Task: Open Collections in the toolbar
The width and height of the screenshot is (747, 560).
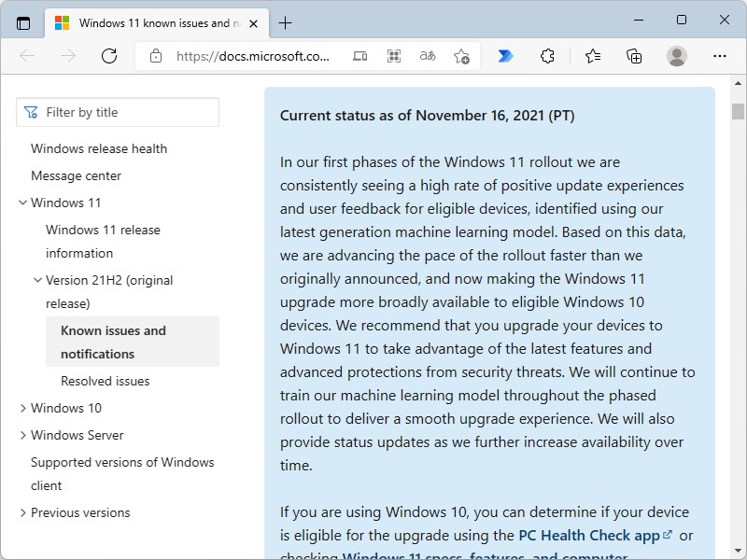Action: tap(634, 56)
